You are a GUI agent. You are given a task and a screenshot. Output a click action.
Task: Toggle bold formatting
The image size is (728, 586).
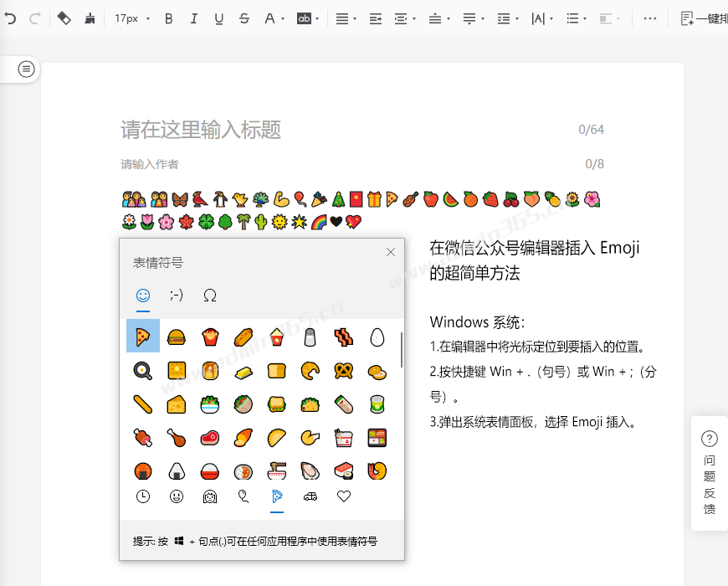[x=169, y=18]
